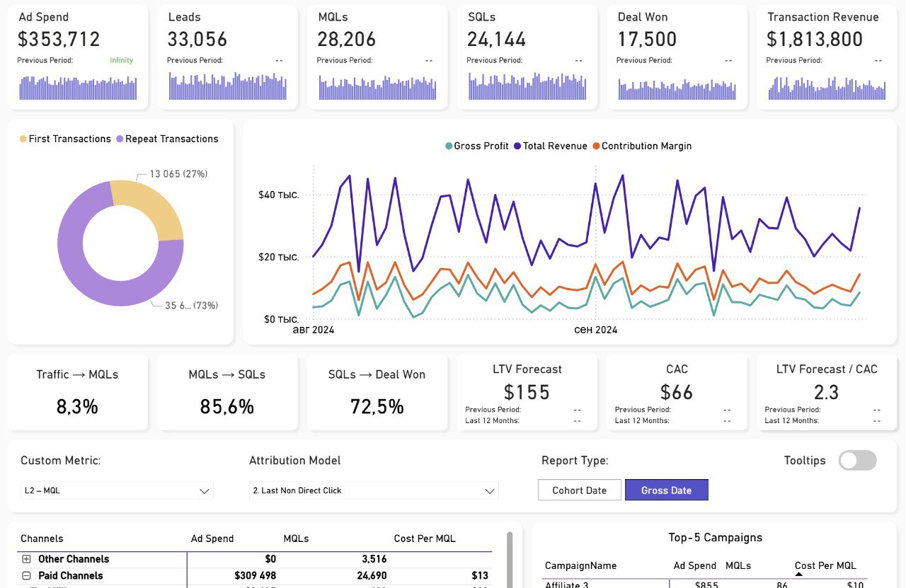Click the Total Revenue legend marker
The width and height of the screenshot is (906, 588).
pos(518,146)
